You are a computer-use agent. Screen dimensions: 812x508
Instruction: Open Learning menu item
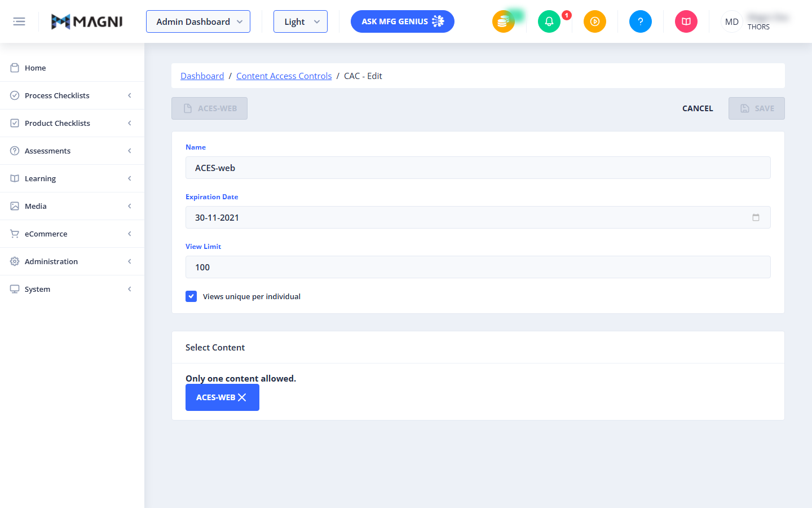pos(72,178)
